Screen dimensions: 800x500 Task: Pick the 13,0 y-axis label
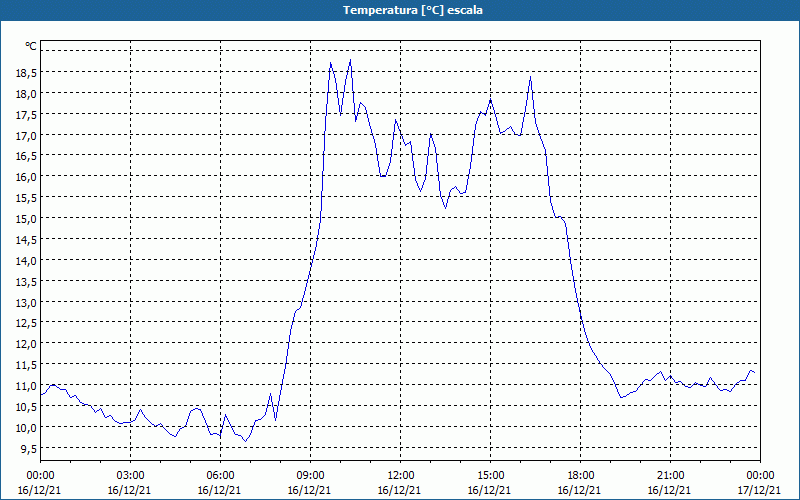[27, 303]
